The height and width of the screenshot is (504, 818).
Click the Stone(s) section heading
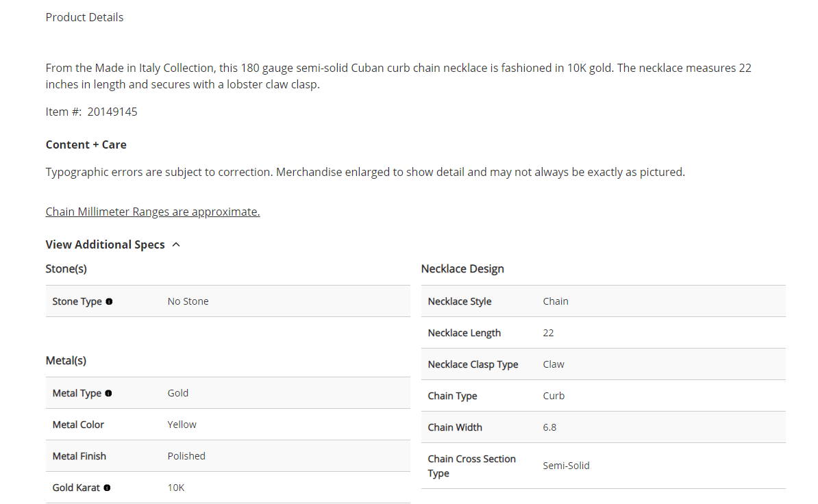(x=66, y=268)
